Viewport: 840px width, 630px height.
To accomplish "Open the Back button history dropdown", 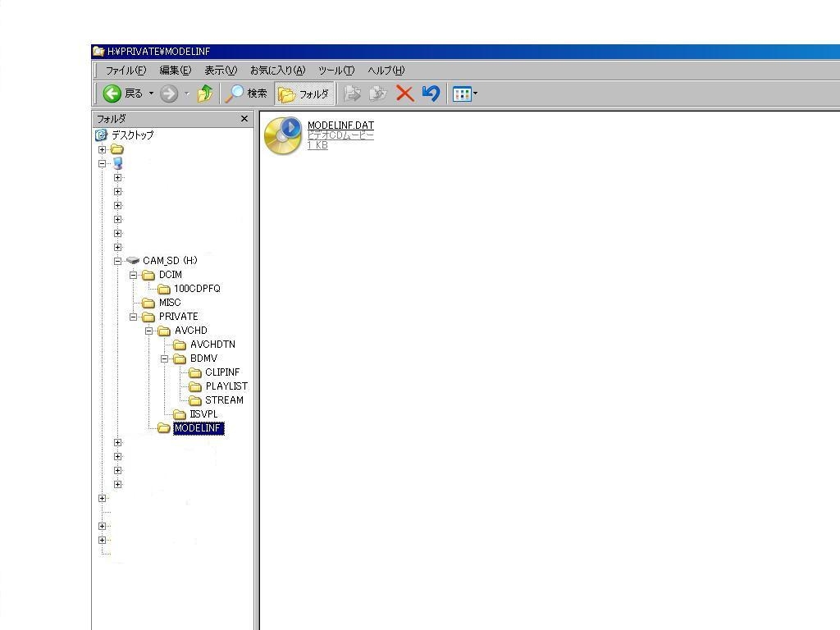I will pos(151,94).
